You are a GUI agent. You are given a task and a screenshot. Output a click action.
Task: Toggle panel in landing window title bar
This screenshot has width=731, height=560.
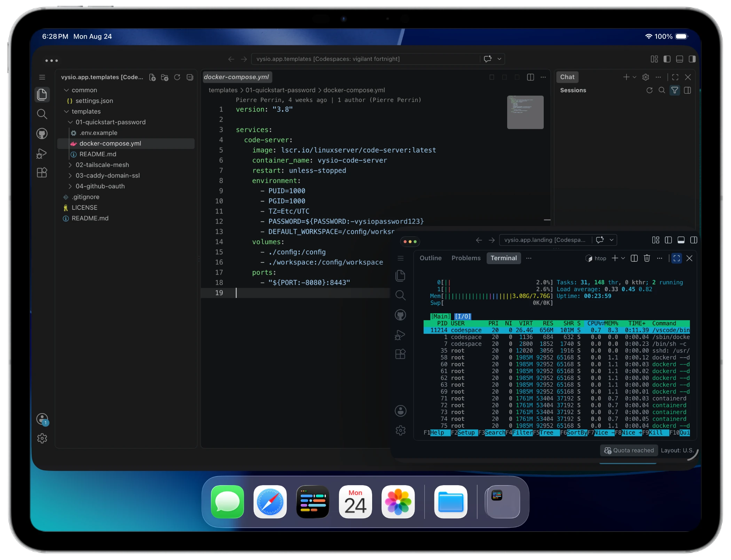click(x=681, y=240)
